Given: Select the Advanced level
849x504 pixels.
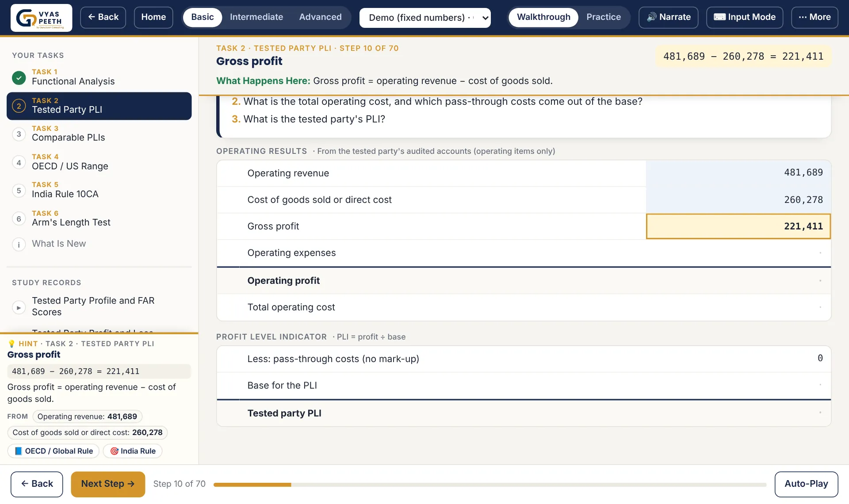Looking at the screenshot, I should pos(320,17).
